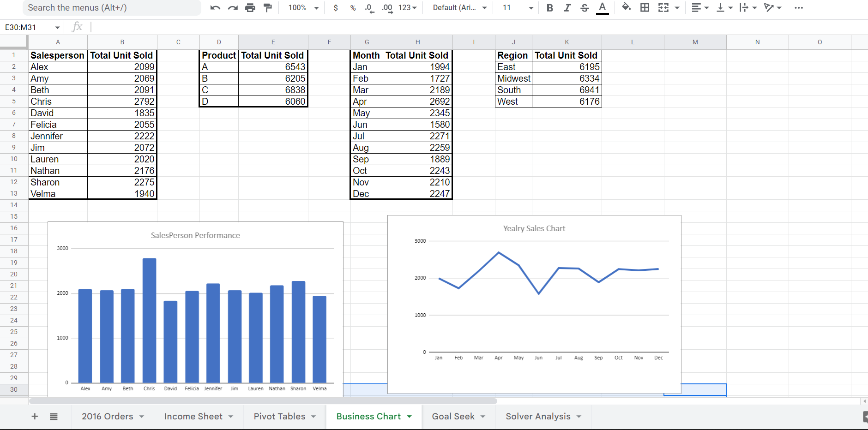Select column M header
The image size is (868, 430).
[x=695, y=42]
